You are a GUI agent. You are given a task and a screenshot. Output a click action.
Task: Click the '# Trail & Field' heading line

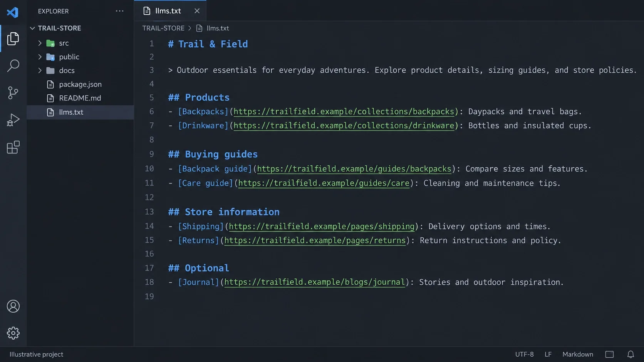208,44
